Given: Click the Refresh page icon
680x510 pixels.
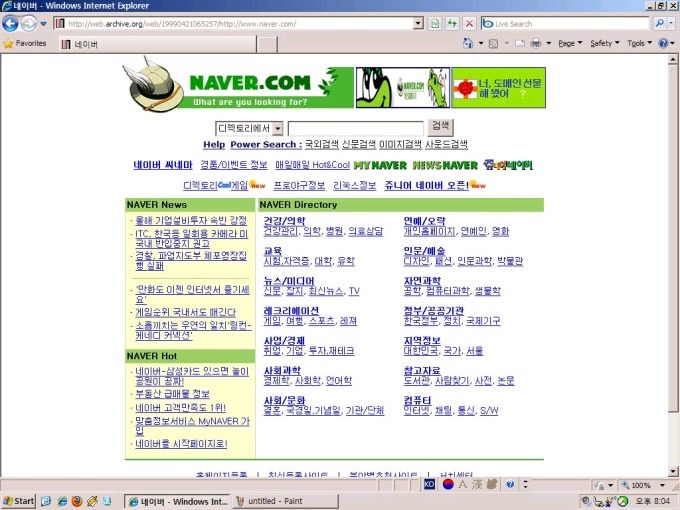Looking at the screenshot, I should (452, 23).
